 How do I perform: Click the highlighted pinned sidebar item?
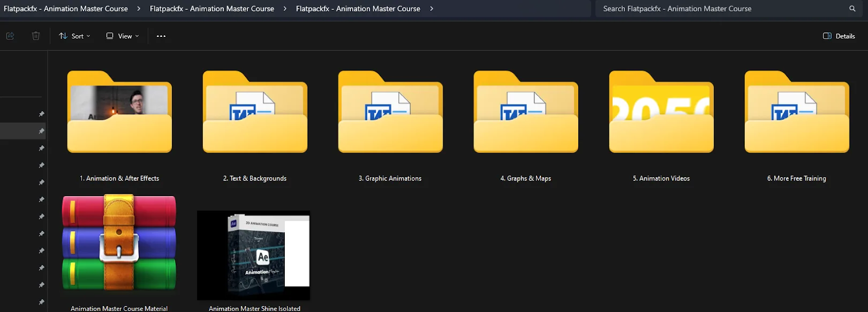coord(23,131)
